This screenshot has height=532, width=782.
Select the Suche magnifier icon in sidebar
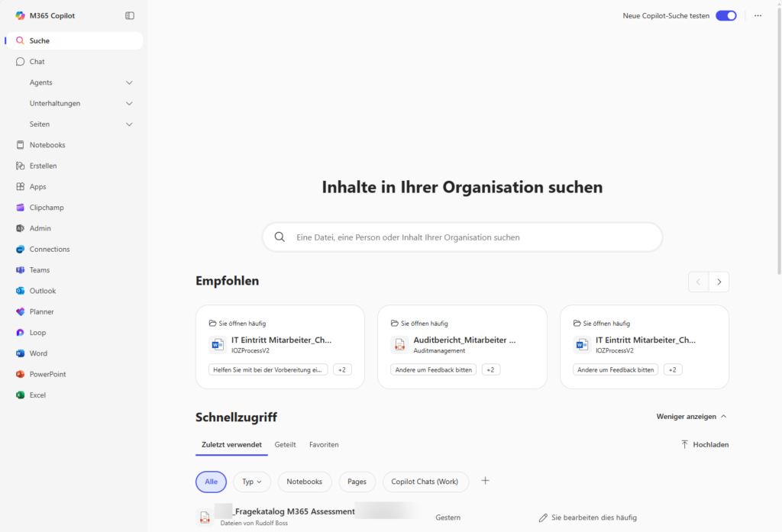[x=20, y=40]
